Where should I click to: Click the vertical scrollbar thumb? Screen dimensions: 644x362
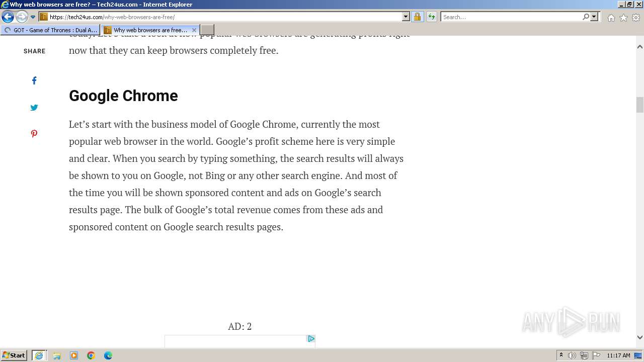point(640,105)
